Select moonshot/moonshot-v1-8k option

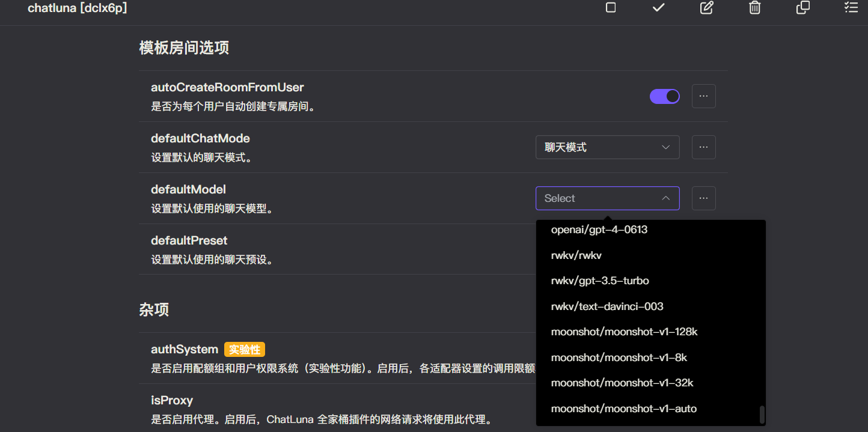point(619,357)
